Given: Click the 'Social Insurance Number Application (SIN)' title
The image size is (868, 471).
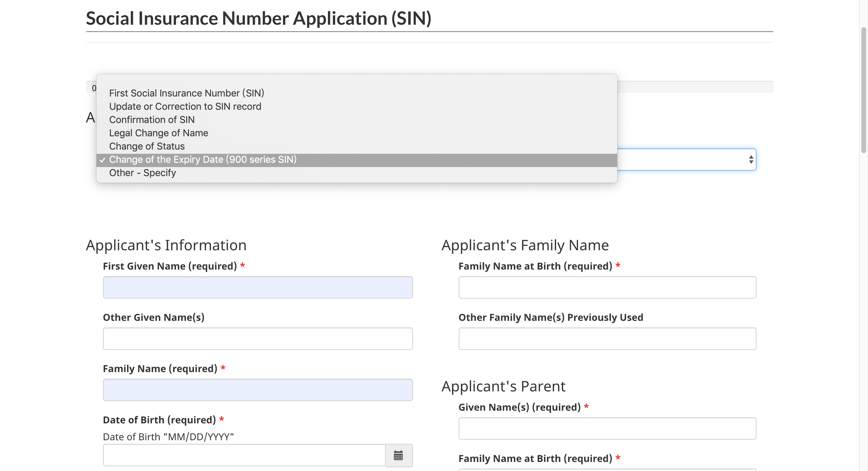Looking at the screenshot, I should 259,18.
